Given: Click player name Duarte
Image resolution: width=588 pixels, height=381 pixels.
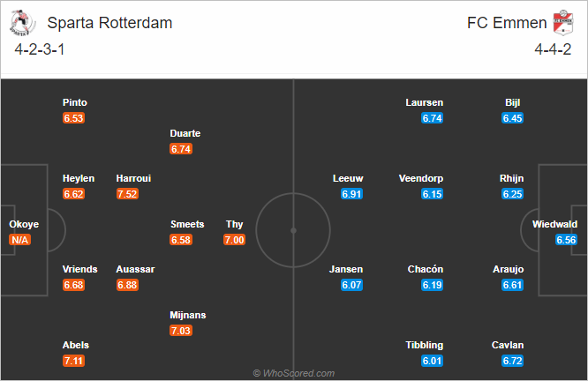Looking at the screenshot, I should pyautogui.click(x=185, y=133).
